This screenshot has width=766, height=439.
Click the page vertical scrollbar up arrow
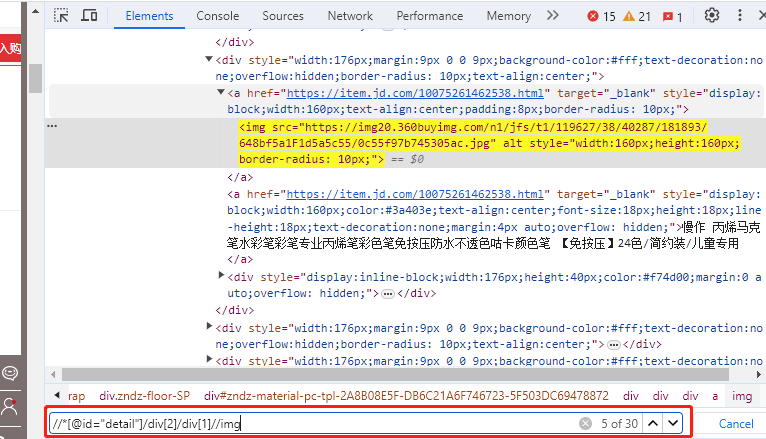[35, 12]
